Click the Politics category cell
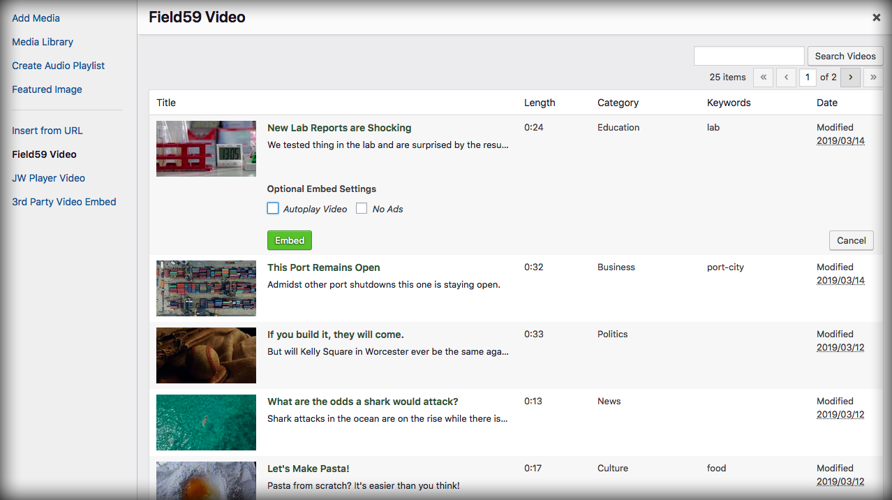Viewport: 892px width, 500px height. 612,334
